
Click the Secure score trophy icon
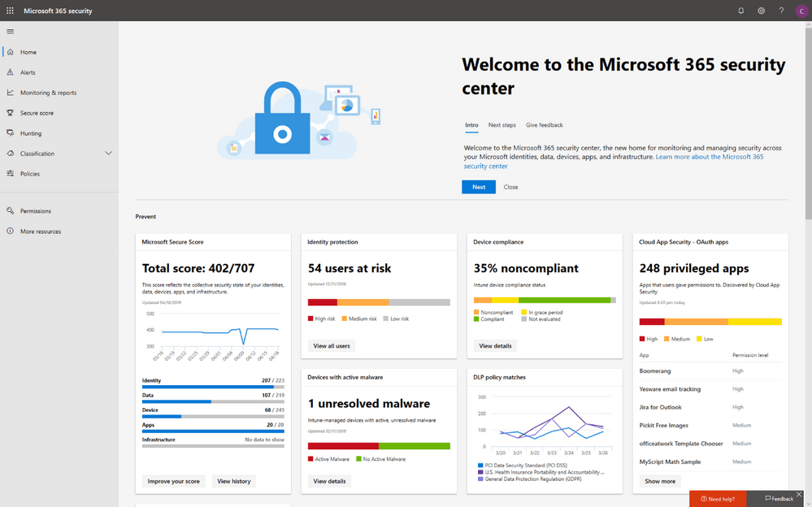[10, 112]
